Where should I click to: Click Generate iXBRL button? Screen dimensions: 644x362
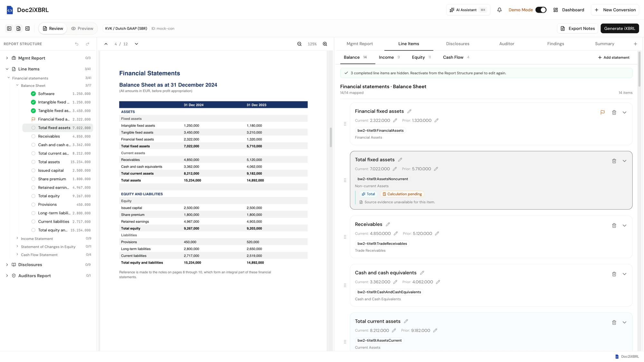pyautogui.click(x=620, y=28)
